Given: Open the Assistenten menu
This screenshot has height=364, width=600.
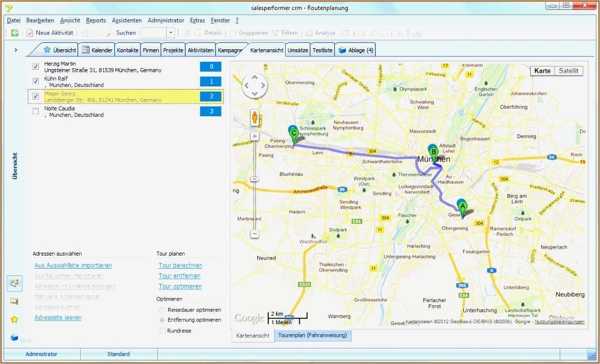Looking at the screenshot, I should (x=126, y=20).
